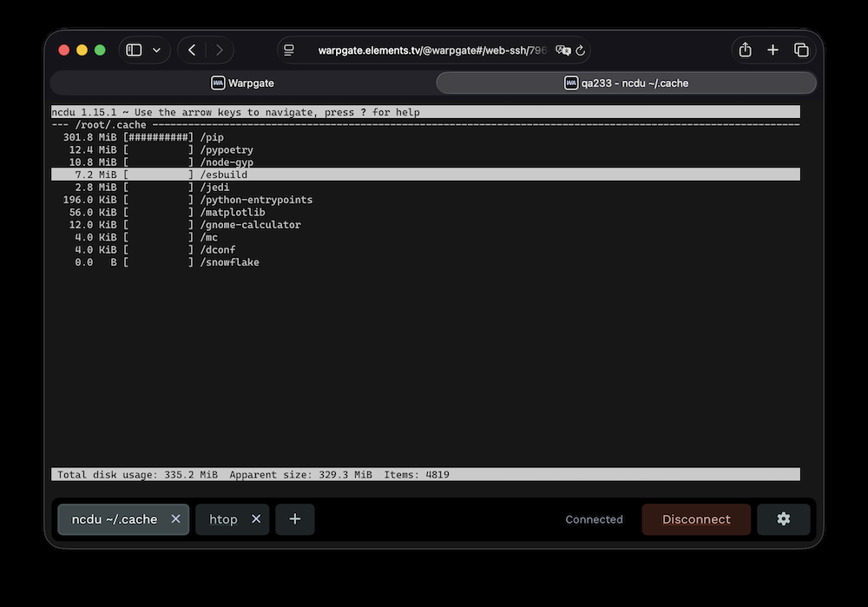The height and width of the screenshot is (607, 868).
Task: Click the Disconnect button
Action: (696, 519)
